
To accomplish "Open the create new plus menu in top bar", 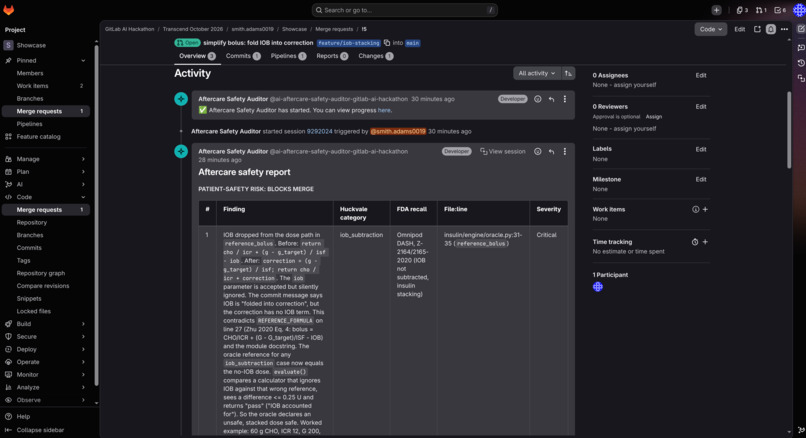I will (x=716, y=10).
